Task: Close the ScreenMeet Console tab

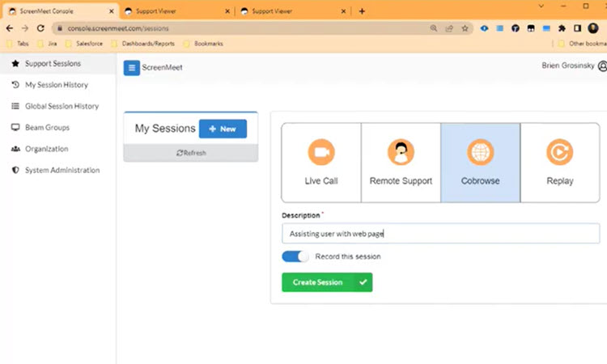Action: (112, 11)
